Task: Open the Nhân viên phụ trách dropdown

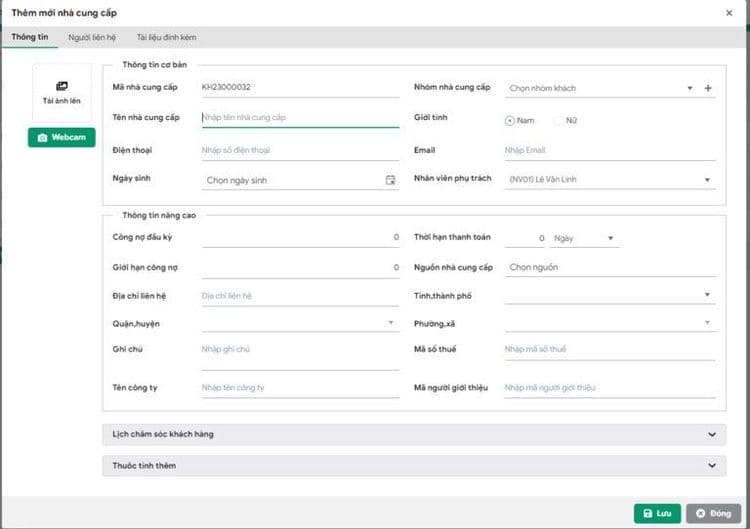Action: click(x=610, y=180)
